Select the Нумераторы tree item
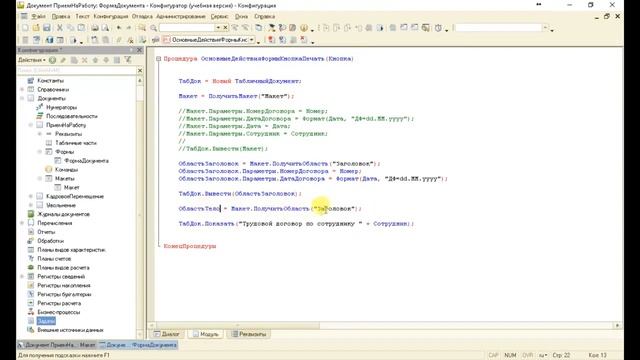640x360 pixels. point(61,107)
